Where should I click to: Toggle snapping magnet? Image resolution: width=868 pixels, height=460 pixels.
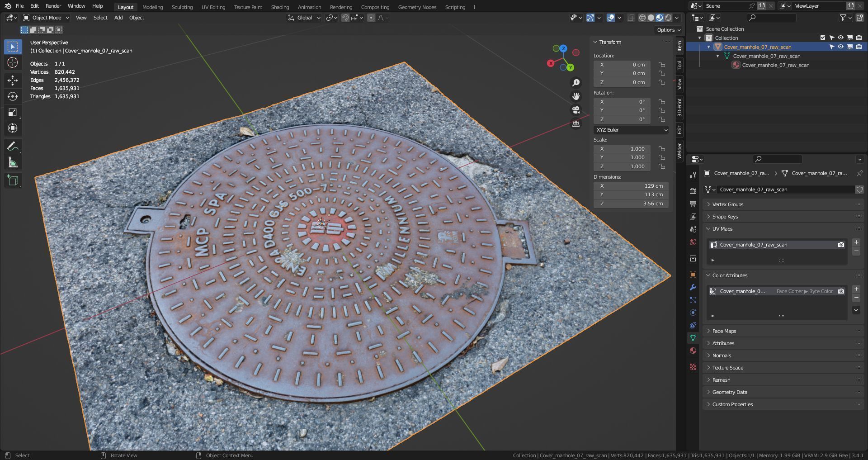pyautogui.click(x=345, y=18)
